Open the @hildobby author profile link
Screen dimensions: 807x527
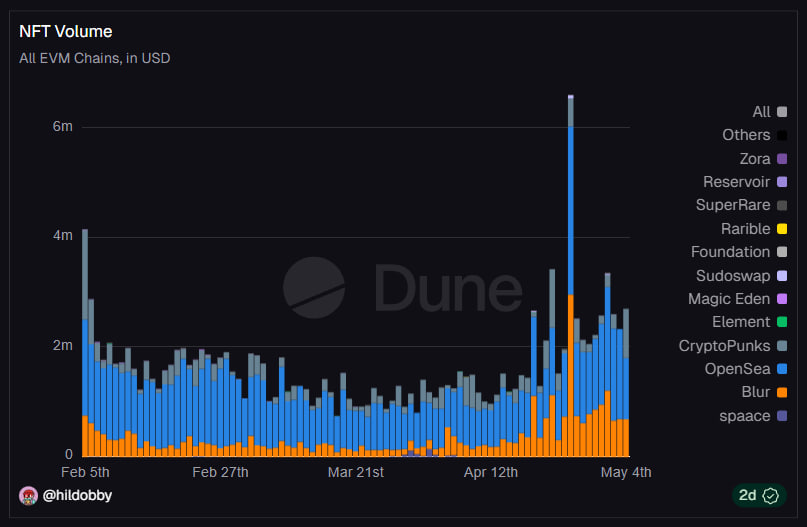click(x=77, y=495)
